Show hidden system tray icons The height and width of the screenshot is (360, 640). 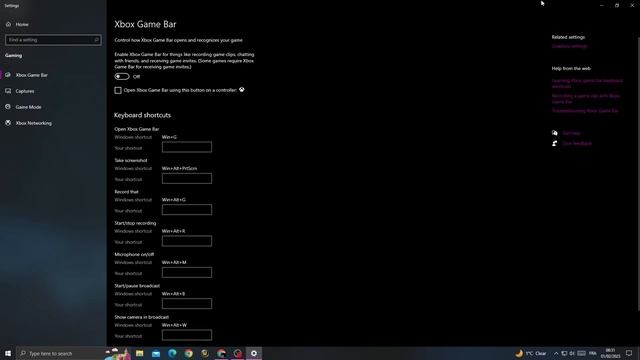pyautogui.click(x=556, y=353)
